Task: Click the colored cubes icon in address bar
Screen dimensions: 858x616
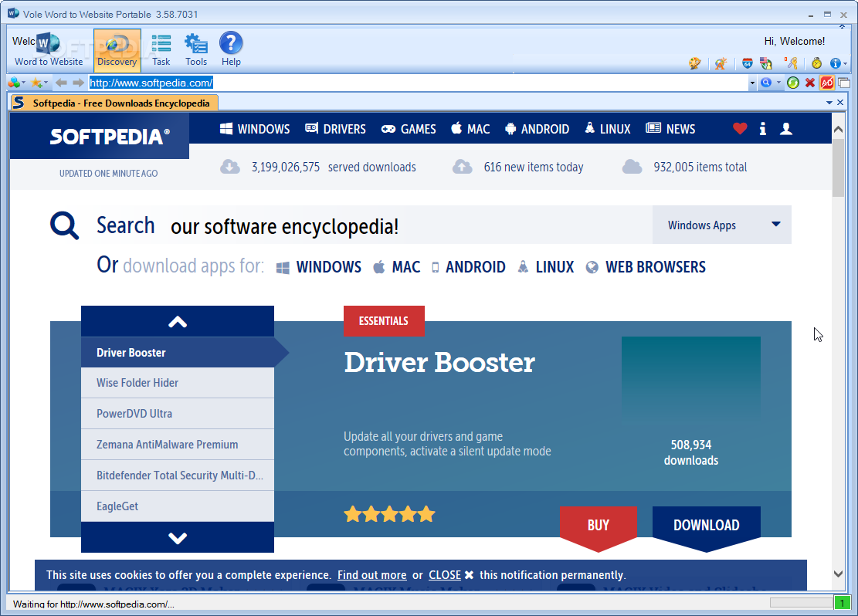Action: (14, 83)
